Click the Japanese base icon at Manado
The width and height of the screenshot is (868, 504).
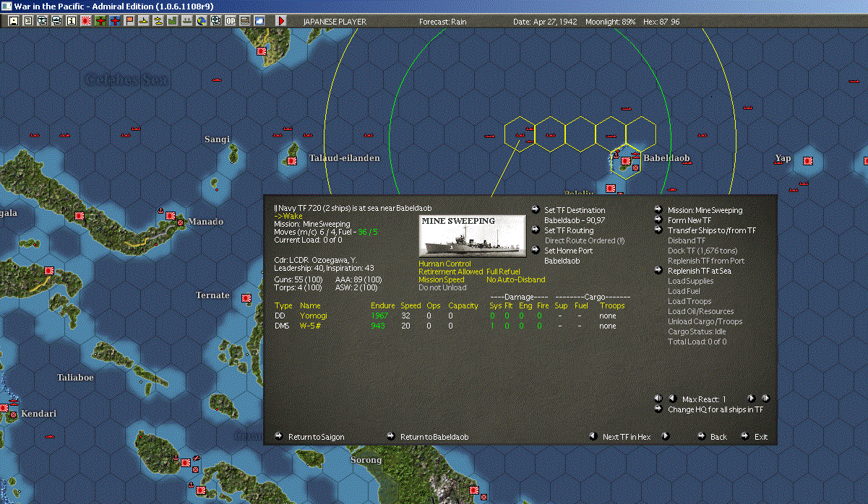coord(171,216)
